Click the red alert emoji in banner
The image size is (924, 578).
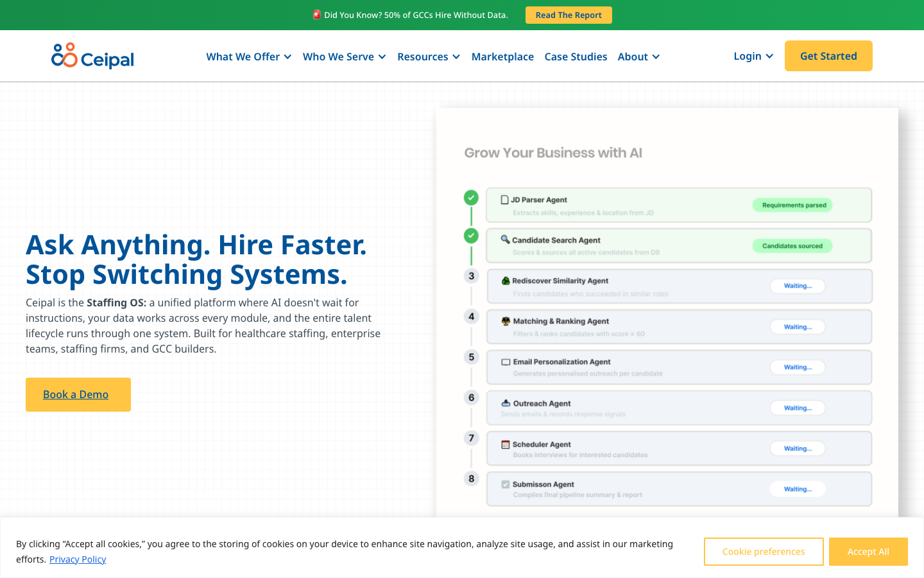coord(317,15)
